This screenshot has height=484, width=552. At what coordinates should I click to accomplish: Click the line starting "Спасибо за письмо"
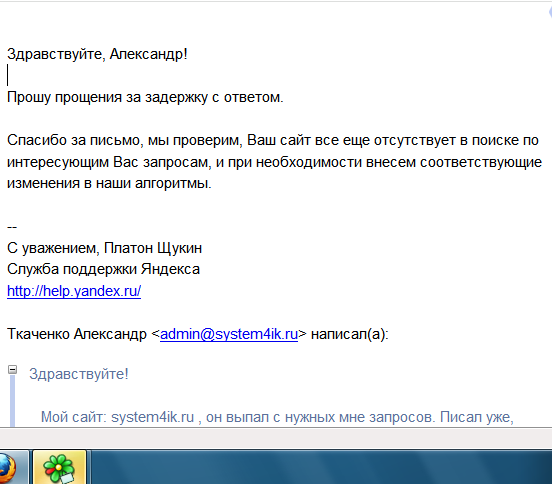[273, 140]
